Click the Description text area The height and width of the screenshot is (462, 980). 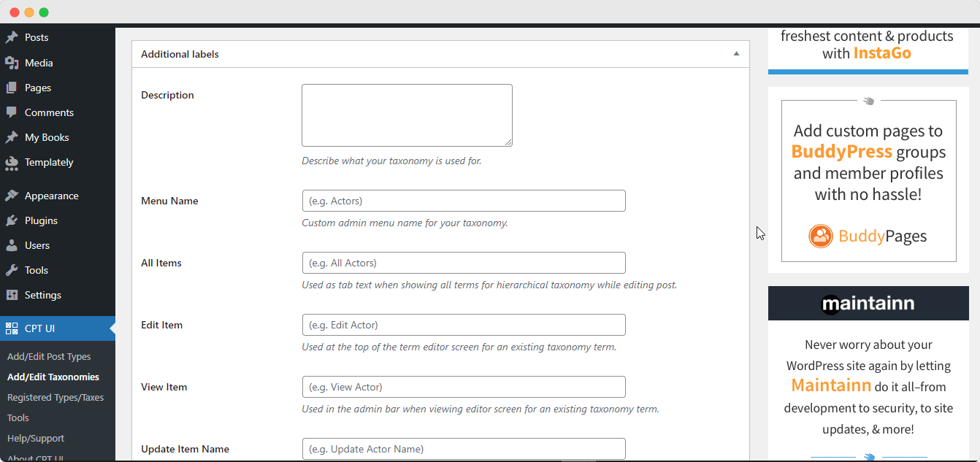click(x=407, y=115)
